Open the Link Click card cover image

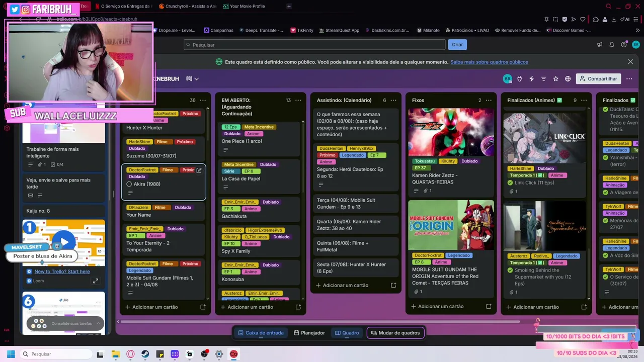(544, 138)
